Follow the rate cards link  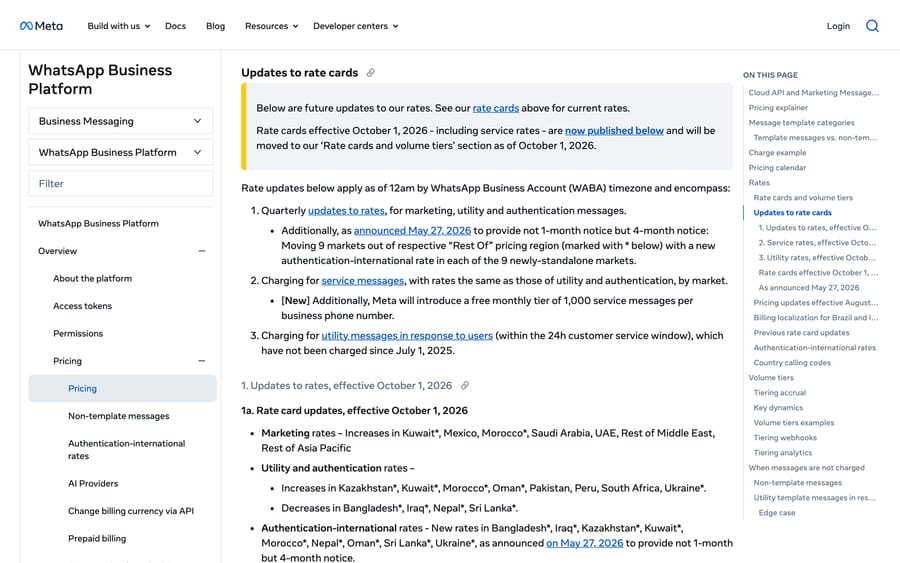click(495, 108)
